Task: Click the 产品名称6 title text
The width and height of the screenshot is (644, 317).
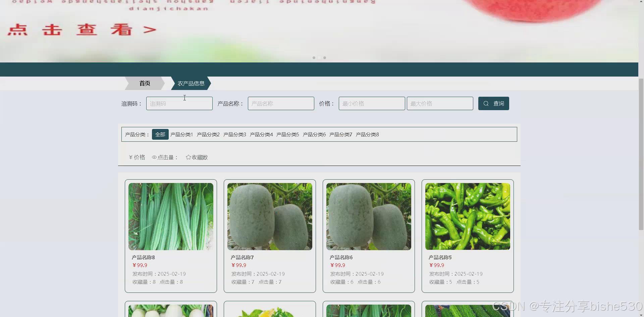Action: point(341,258)
